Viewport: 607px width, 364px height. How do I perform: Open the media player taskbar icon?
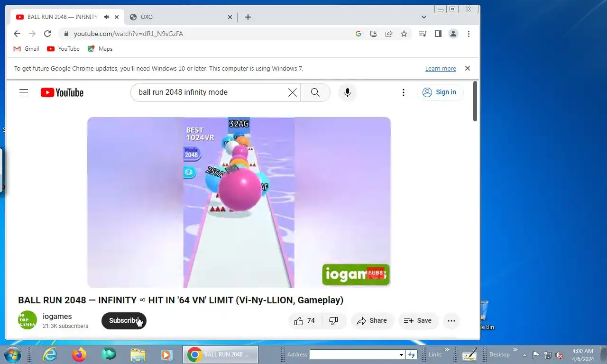click(x=166, y=355)
